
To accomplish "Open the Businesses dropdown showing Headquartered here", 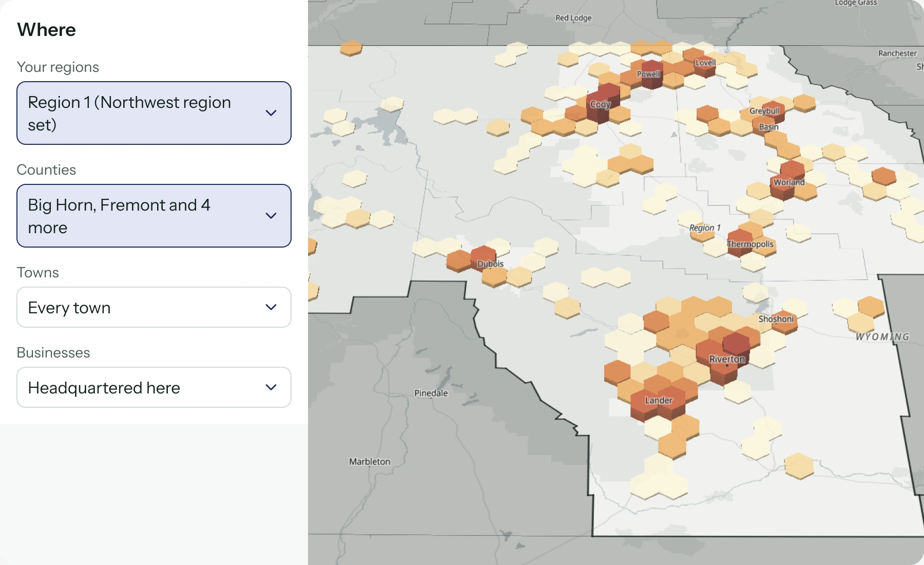I will (x=154, y=387).
